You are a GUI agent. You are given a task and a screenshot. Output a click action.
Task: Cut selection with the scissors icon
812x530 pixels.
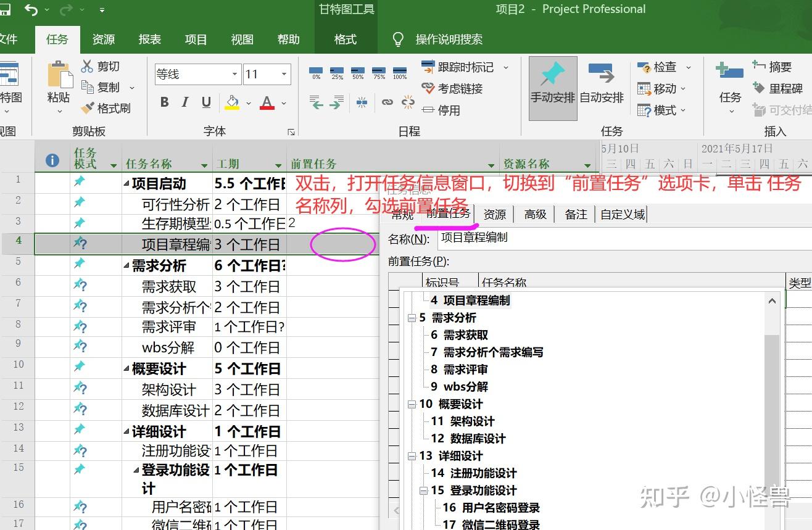pyautogui.click(x=87, y=66)
